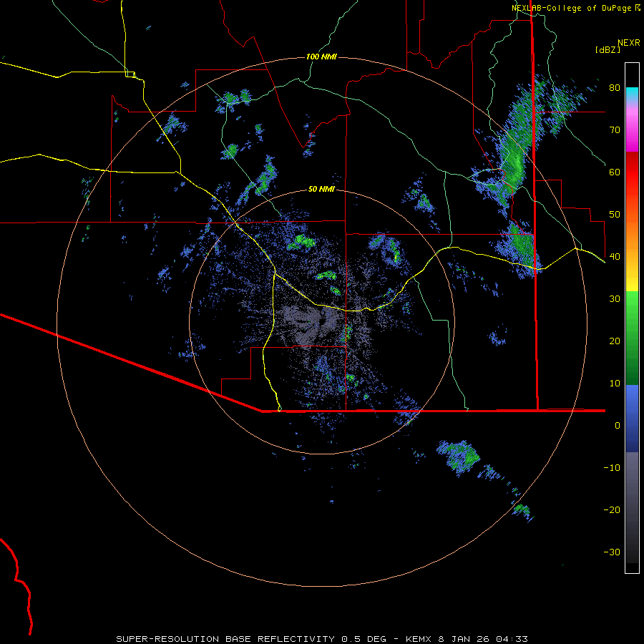Click the 8 JAN 26 04:33 timestamp

pyautogui.click(x=482, y=639)
